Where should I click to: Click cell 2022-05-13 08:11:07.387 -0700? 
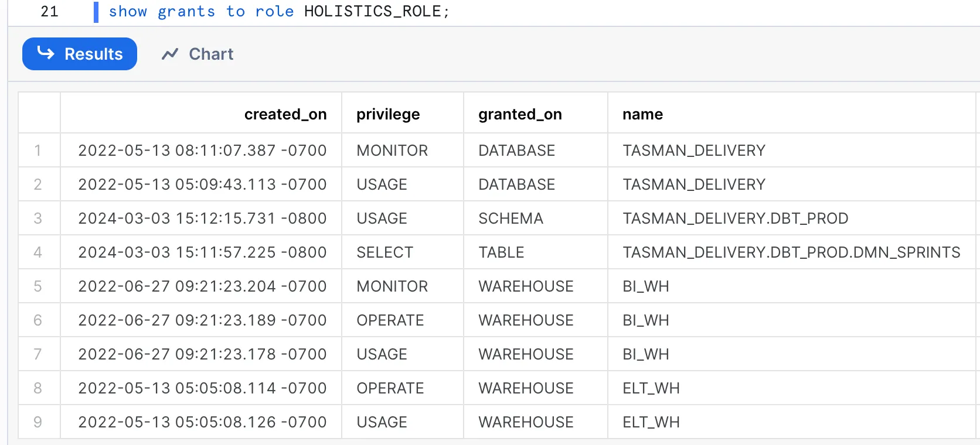coord(202,150)
